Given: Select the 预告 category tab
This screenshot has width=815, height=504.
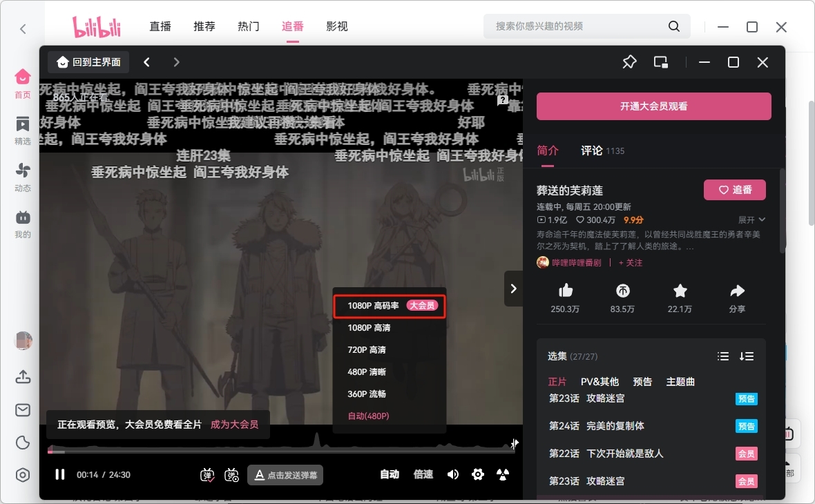Looking at the screenshot, I should [x=642, y=382].
